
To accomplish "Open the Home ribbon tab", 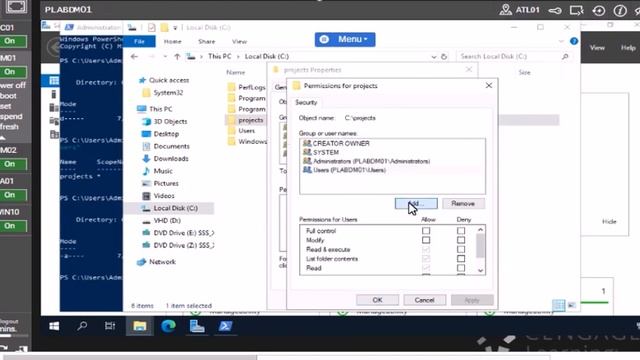I will (173, 42).
